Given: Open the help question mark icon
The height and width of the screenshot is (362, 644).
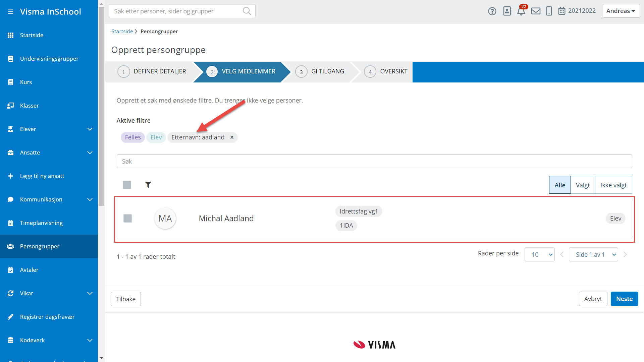Looking at the screenshot, I should coord(492,11).
